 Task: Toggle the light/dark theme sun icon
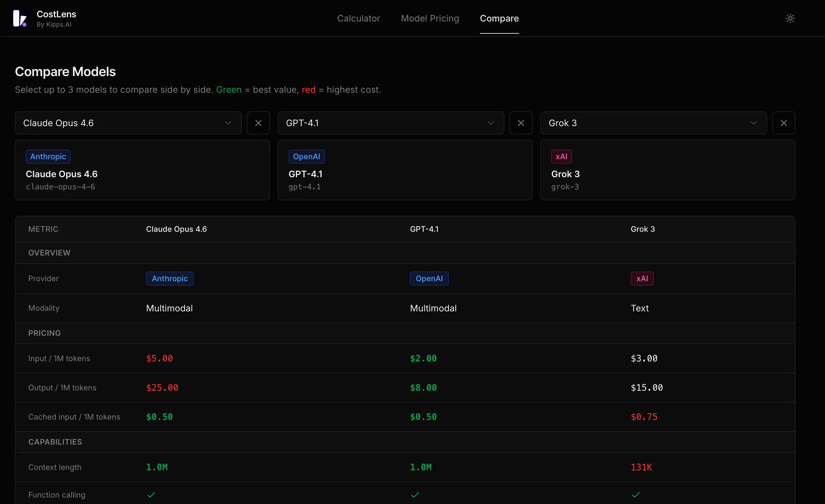point(790,18)
